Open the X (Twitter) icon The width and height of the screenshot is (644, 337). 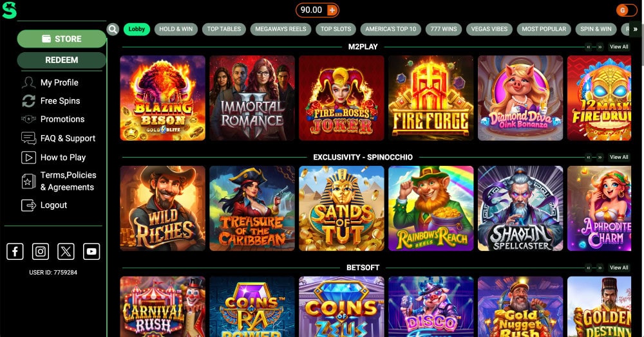[x=66, y=251]
